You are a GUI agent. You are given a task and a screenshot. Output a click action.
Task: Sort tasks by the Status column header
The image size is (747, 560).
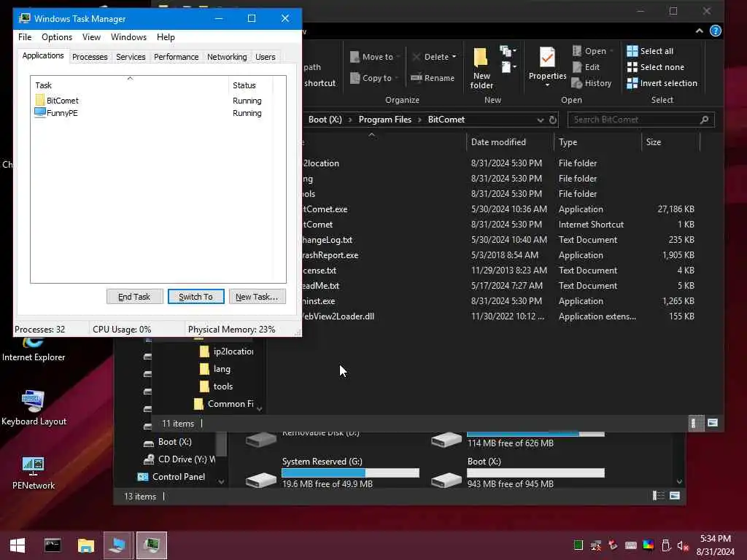(x=251, y=85)
